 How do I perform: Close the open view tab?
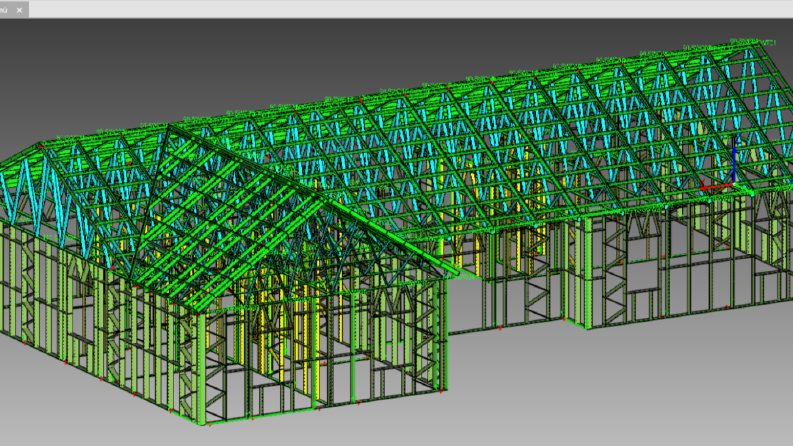tap(20, 10)
